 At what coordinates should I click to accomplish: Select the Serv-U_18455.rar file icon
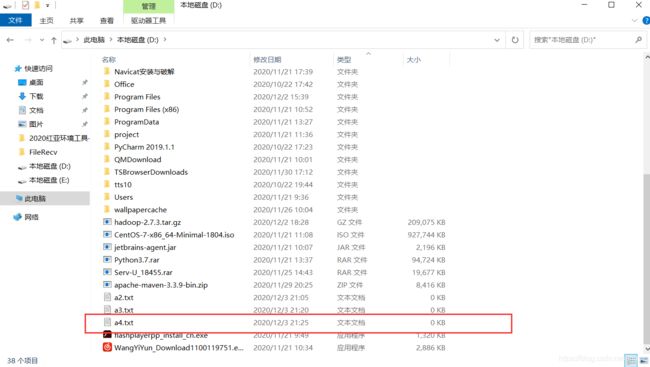pos(107,272)
